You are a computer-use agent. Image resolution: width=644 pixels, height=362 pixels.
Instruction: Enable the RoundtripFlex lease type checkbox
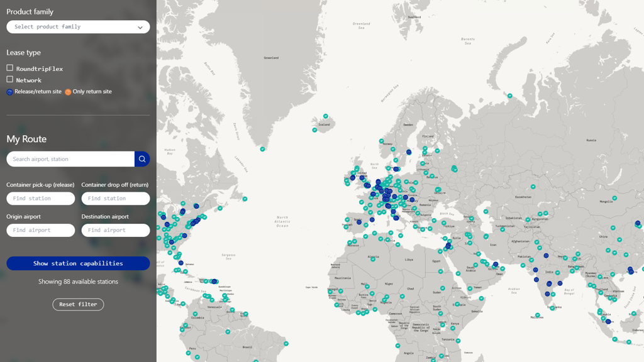click(x=10, y=68)
